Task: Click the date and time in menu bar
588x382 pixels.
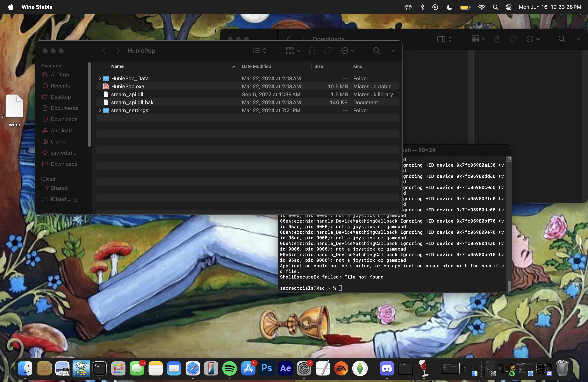Action: coord(550,7)
